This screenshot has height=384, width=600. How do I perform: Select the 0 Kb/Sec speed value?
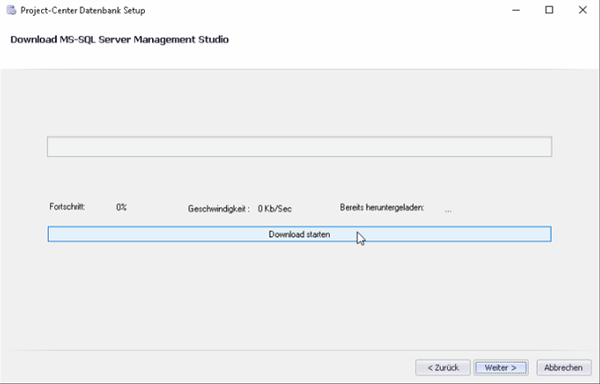pos(274,209)
